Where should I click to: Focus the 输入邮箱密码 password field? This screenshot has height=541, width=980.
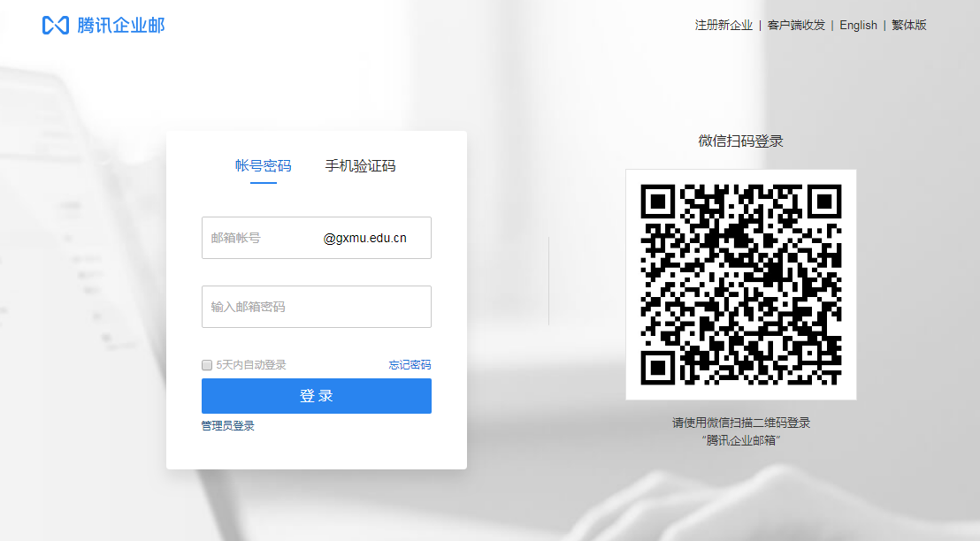pos(316,307)
